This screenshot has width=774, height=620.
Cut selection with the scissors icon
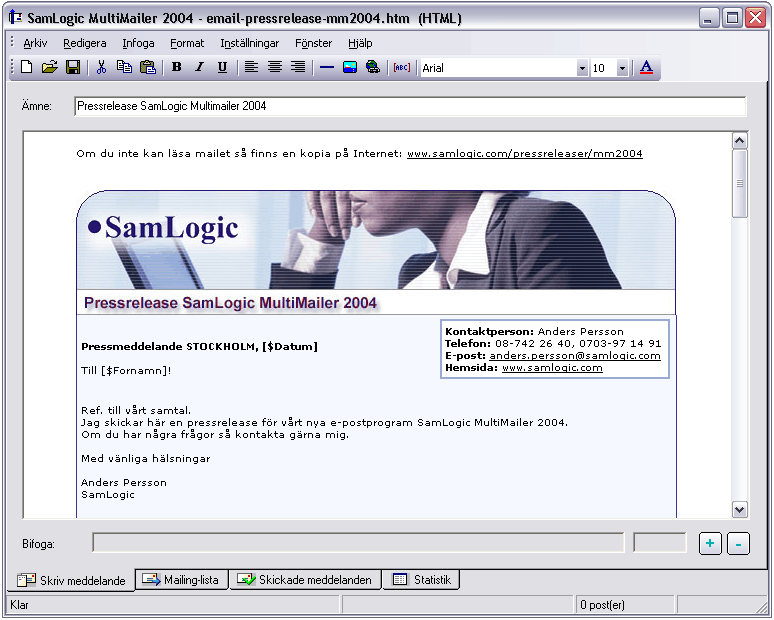click(101, 67)
